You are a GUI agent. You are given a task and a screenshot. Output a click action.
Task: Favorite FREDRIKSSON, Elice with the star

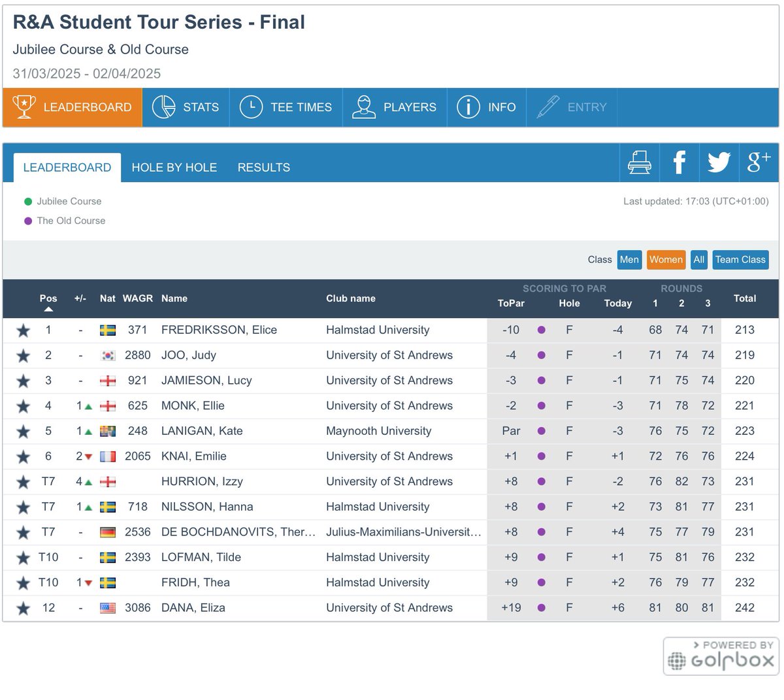[x=24, y=330]
